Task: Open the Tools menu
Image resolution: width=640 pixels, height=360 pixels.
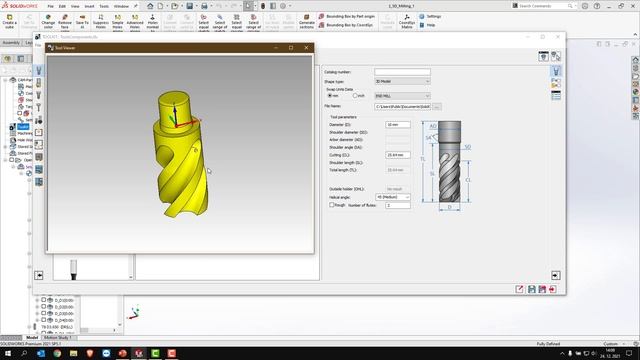Action: 104,6
